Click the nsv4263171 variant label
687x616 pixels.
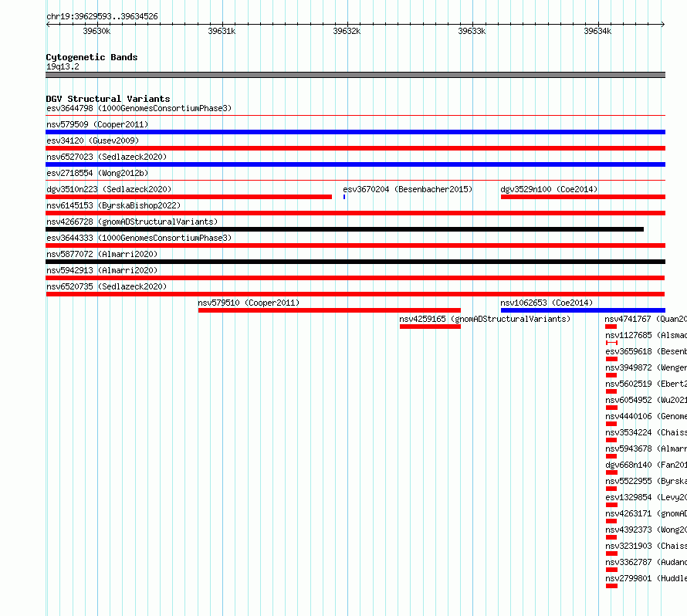[646, 513]
